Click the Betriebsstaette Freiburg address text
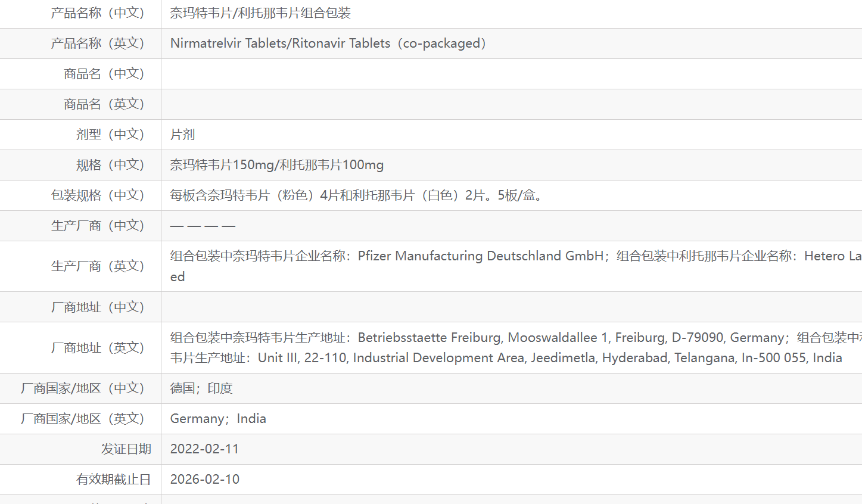This screenshot has width=862, height=504. (429, 338)
